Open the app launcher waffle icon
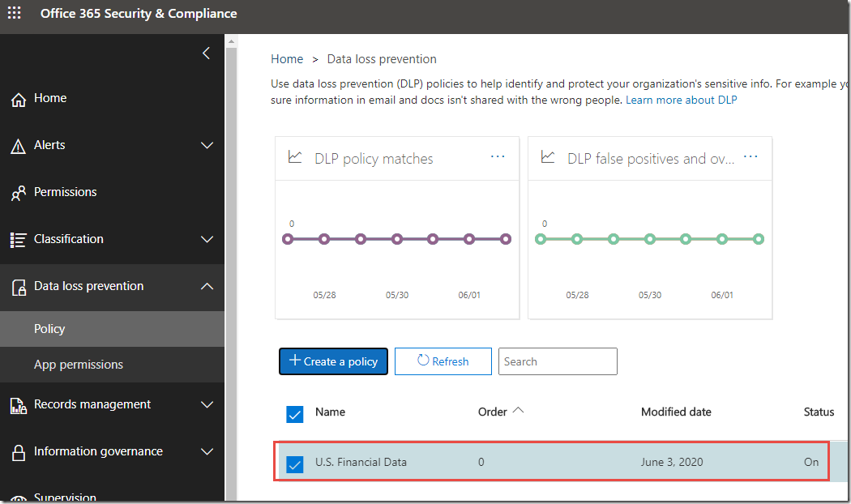 (x=15, y=14)
